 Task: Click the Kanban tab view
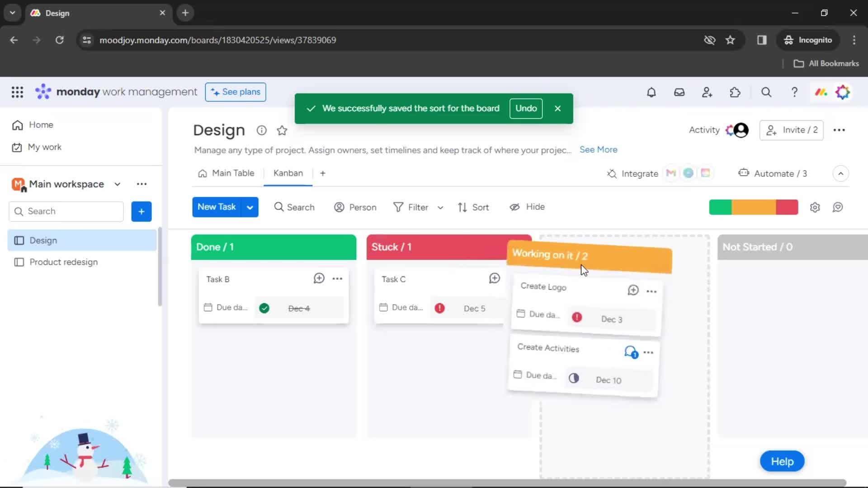[288, 174]
